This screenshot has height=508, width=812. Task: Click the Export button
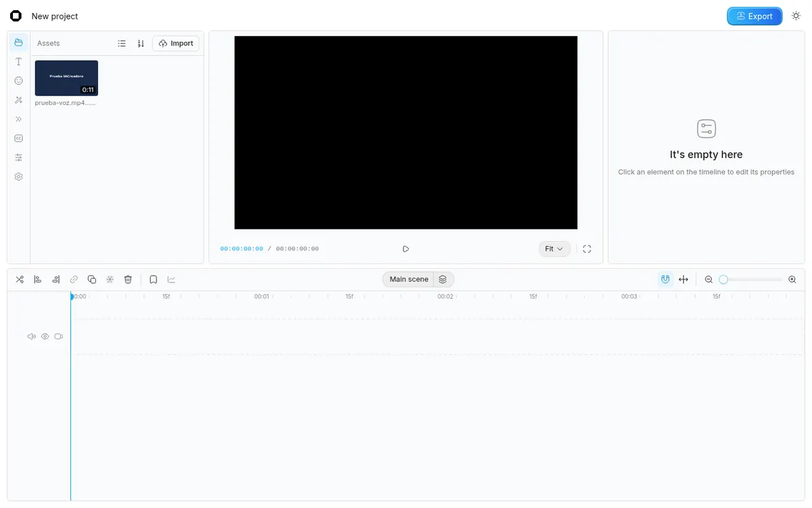tap(754, 16)
